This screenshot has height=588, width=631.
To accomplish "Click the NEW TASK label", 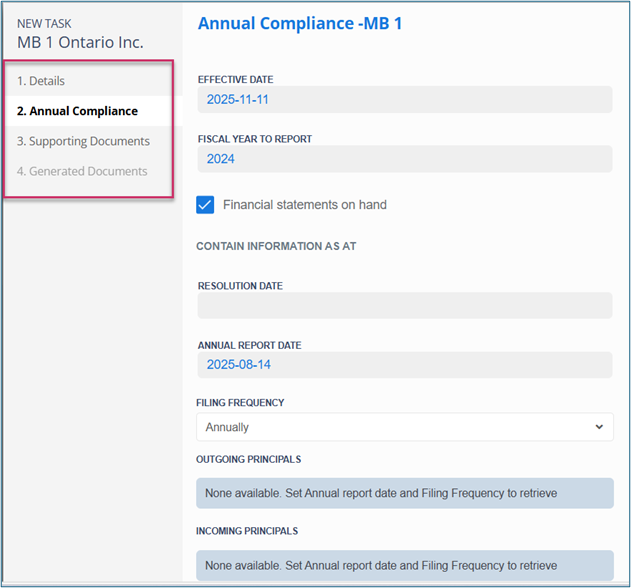I will 44,24.
